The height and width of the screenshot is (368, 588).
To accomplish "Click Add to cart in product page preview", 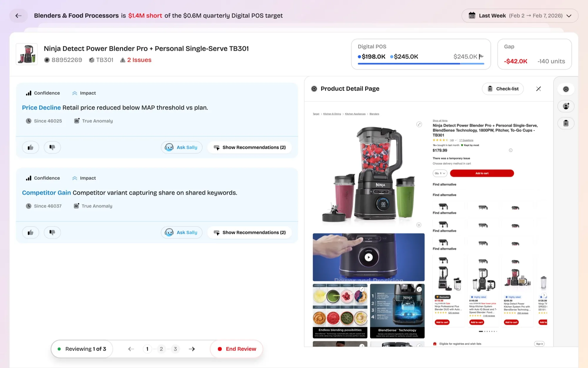I will point(482,173).
